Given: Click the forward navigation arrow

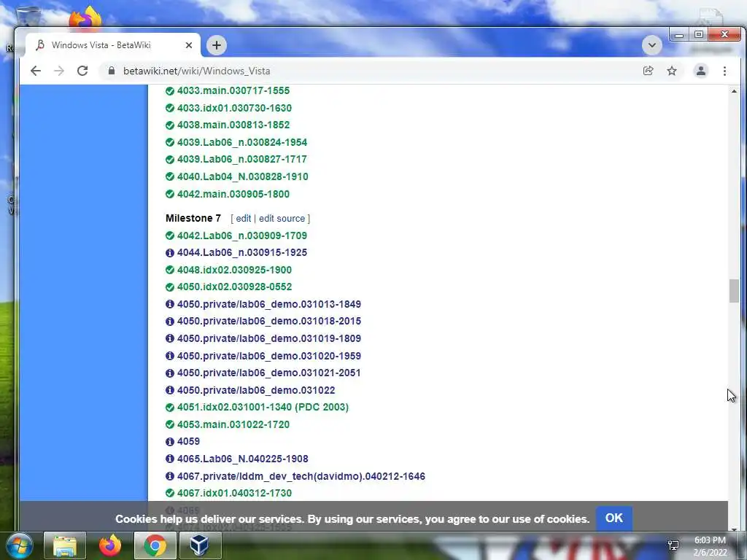Looking at the screenshot, I should [59, 71].
